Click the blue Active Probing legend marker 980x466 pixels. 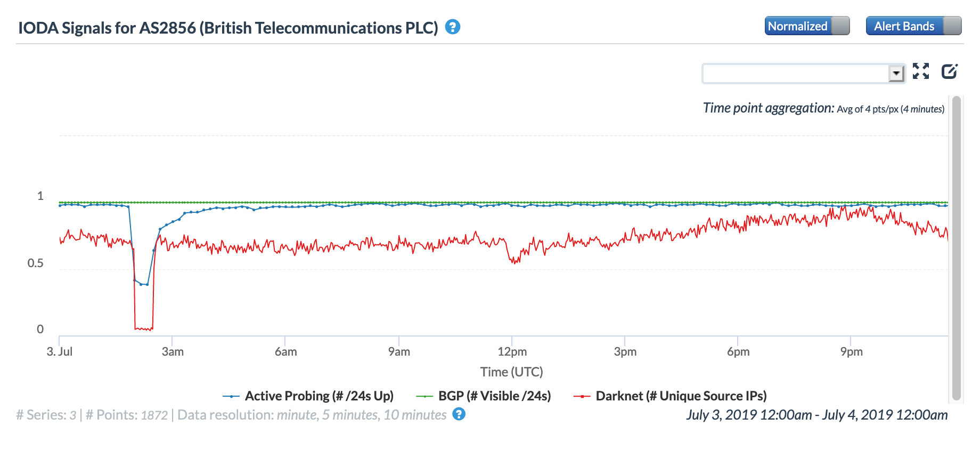pyautogui.click(x=231, y=396)
